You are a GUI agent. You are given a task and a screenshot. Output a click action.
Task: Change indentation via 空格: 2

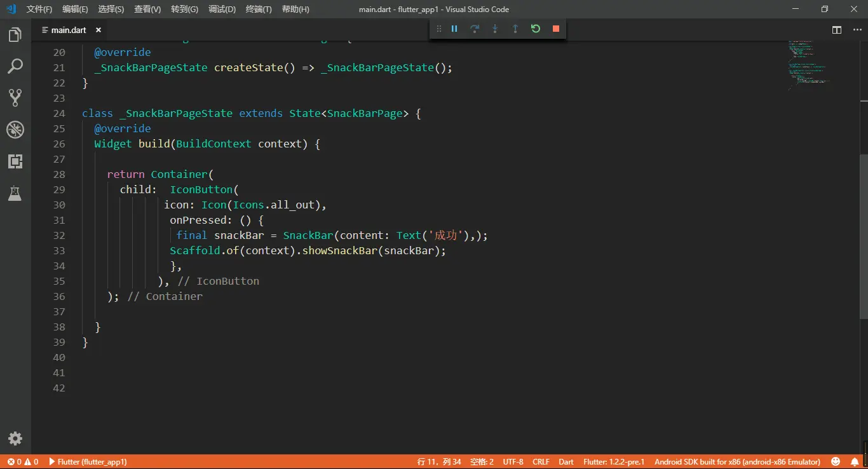pyautogui.click(x=482, y=462)
